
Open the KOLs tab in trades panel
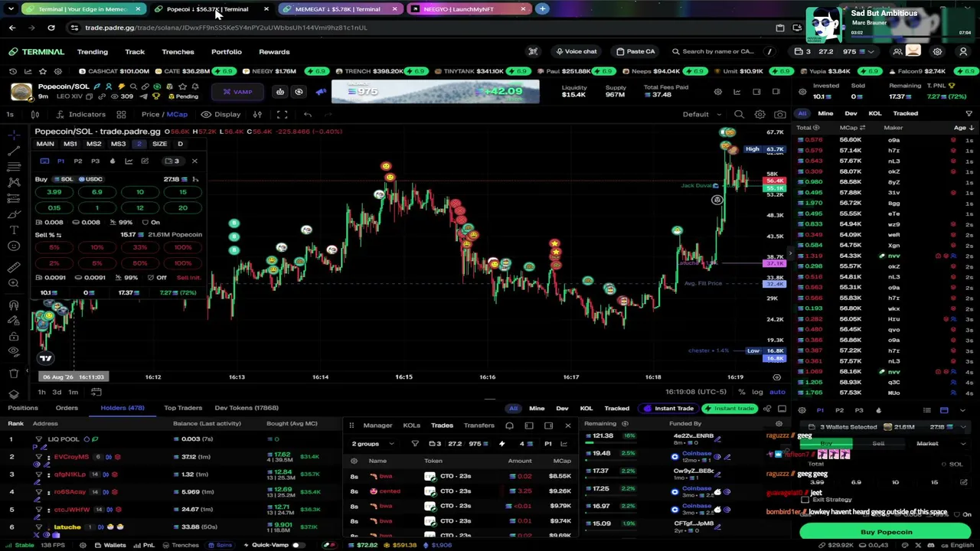tap(411, 425)
